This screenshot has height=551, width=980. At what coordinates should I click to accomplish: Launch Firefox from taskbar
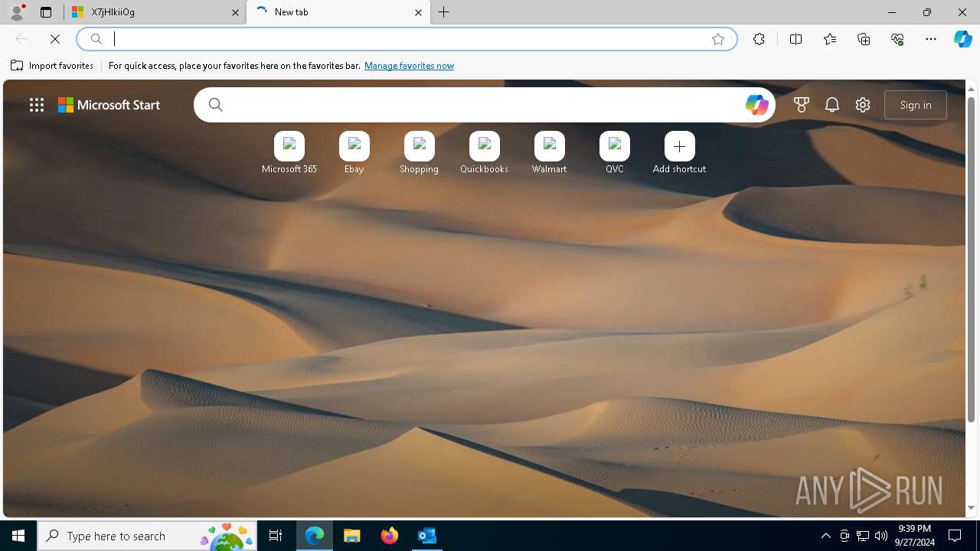[x=390, y=536]
